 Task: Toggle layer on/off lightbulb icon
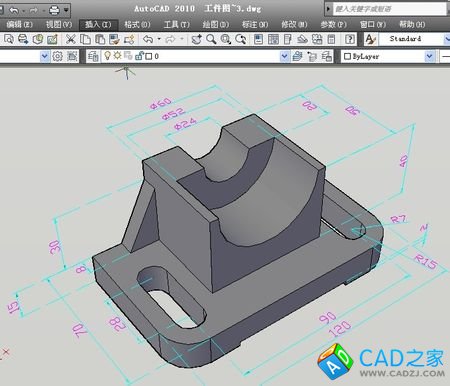point(107,56)
